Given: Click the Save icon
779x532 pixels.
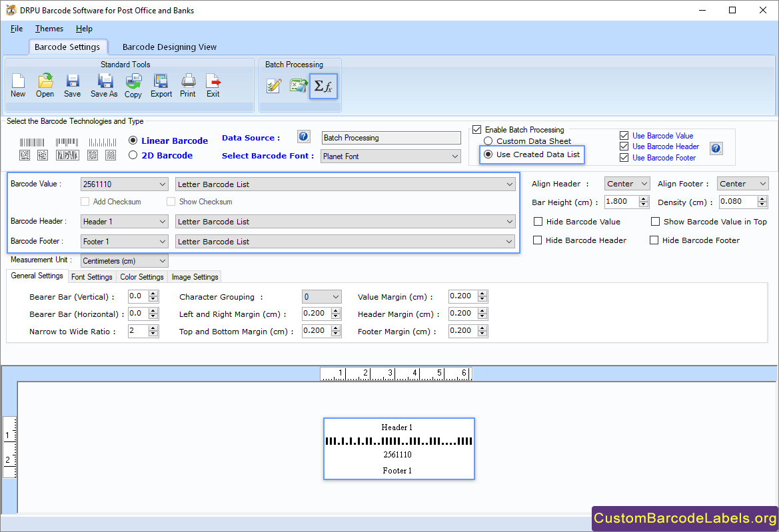Looking at the screenshot, I should (x=73, y=85).
